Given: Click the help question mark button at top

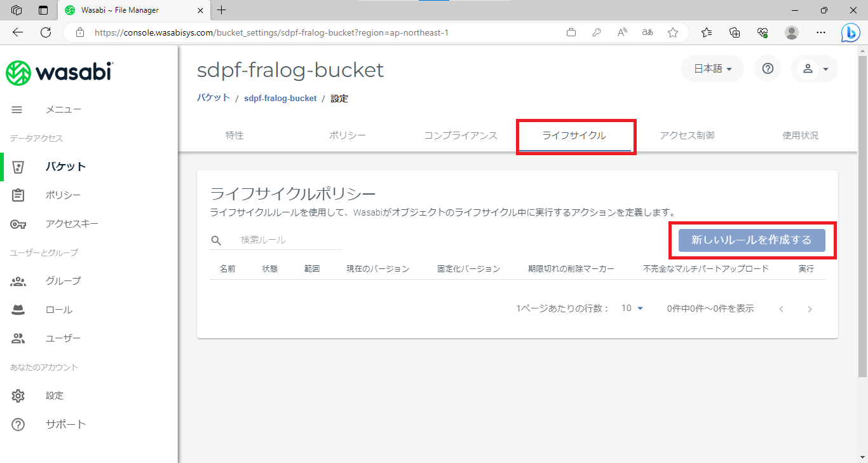Looking at the screenshot, I should click(x=768, y=69).
